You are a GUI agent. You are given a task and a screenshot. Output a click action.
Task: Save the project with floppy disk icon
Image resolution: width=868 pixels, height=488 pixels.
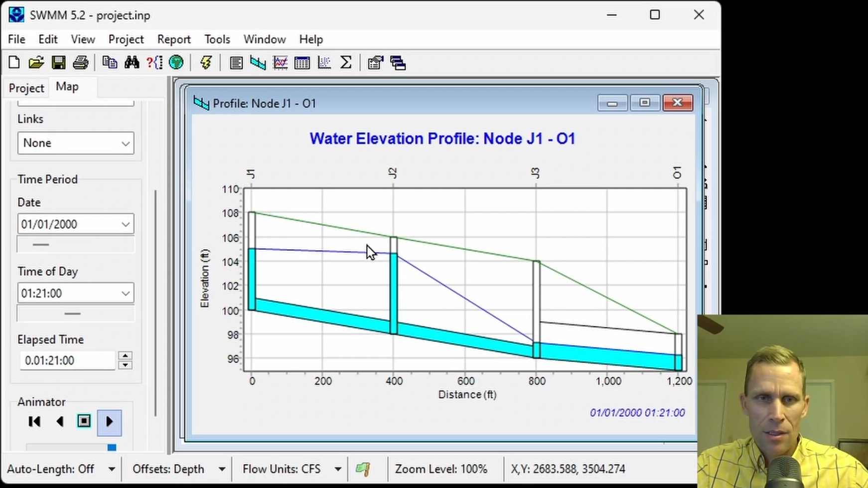(58, 63)
